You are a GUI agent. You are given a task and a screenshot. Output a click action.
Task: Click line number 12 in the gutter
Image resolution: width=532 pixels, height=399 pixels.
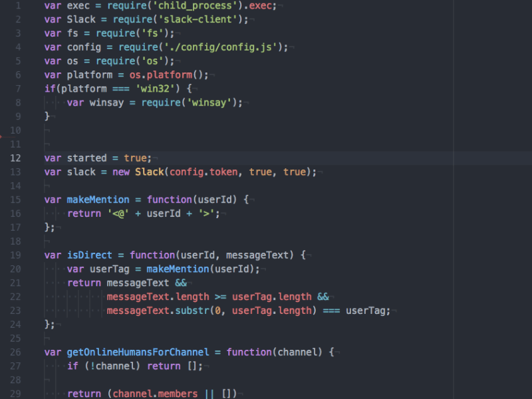[15, 158]
